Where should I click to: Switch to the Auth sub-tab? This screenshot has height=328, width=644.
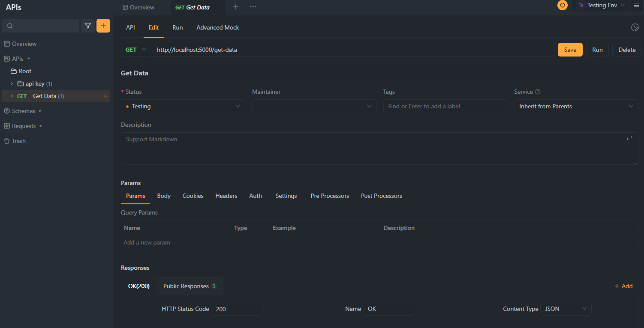click(256, 196)
